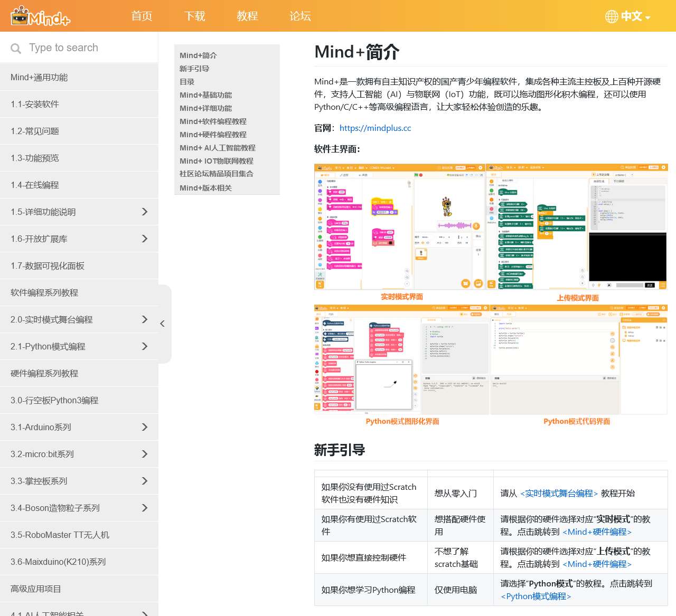Image resolution: width=676 pixels, height=616 pixels.
Task: Expand the 1.5-详细功能说明 section
Action: point(145,212)
